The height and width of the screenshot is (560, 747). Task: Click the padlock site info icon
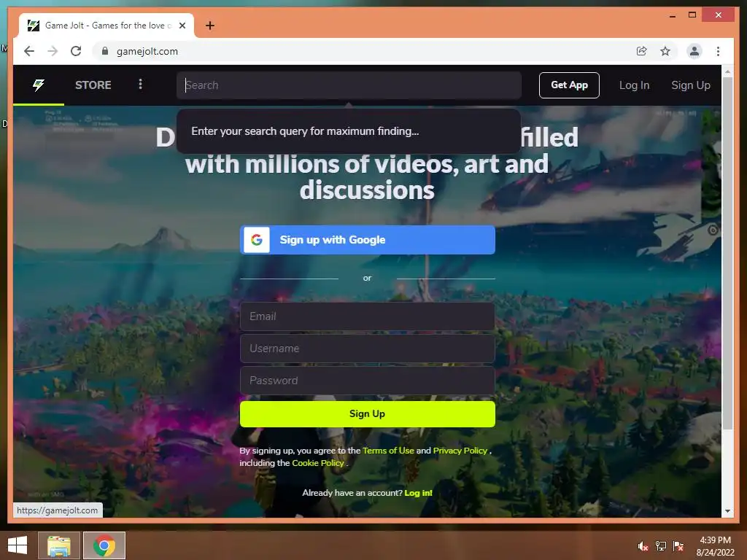[x=105, y=51]
